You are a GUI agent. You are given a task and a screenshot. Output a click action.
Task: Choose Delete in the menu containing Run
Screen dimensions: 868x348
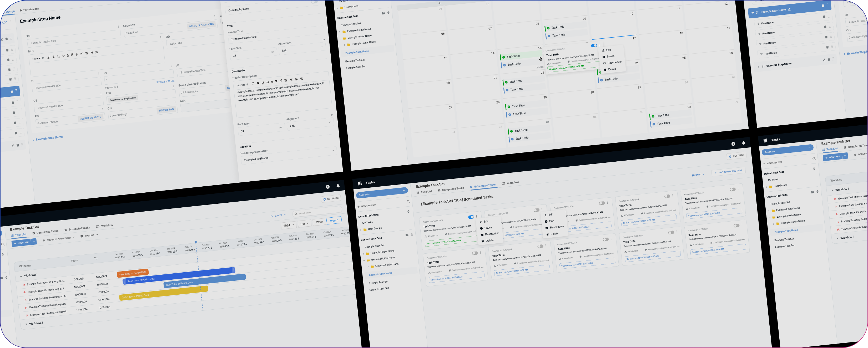click(552, 234)
